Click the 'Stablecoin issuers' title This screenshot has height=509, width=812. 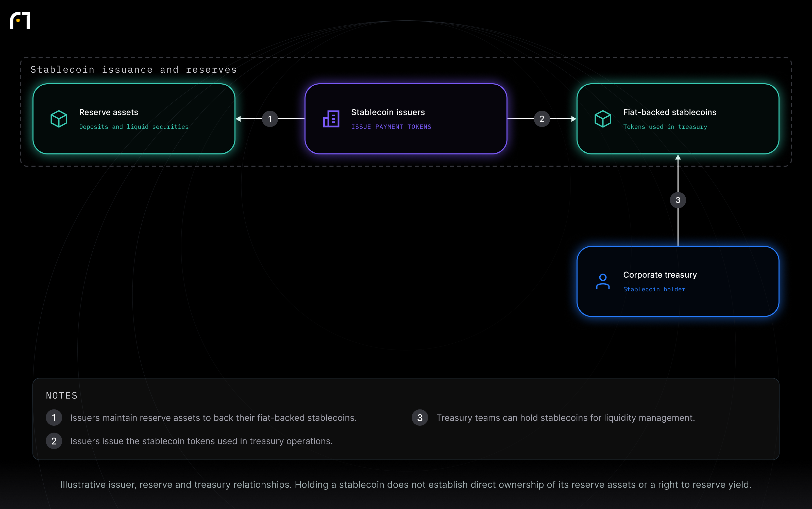click(388, 112)
